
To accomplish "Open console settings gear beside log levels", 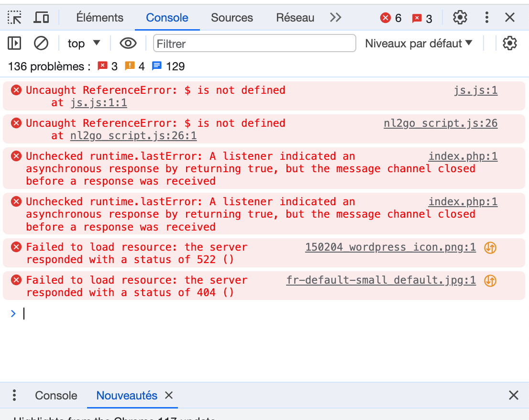I will pyautogui.click(x=510, y=43).
